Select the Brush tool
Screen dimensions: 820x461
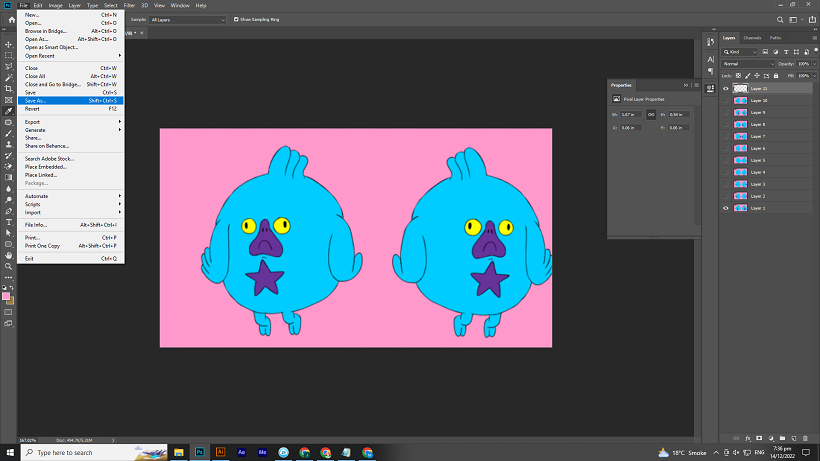8,133
